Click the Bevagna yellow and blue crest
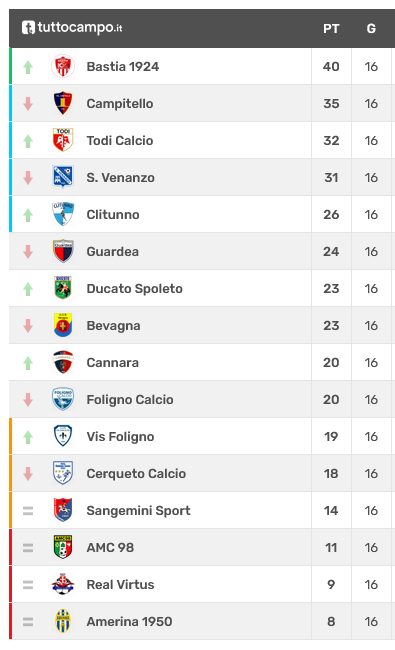This screenshot has height=650, width=395. click(63, 325)
